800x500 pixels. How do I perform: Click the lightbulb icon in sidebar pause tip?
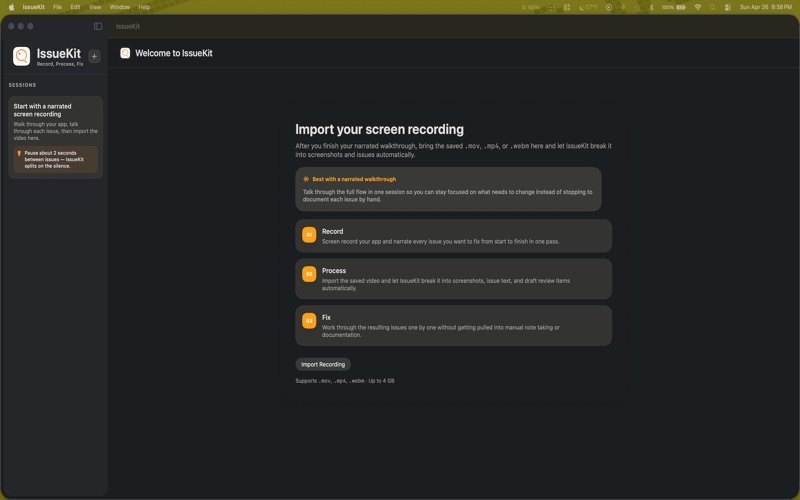19,154
